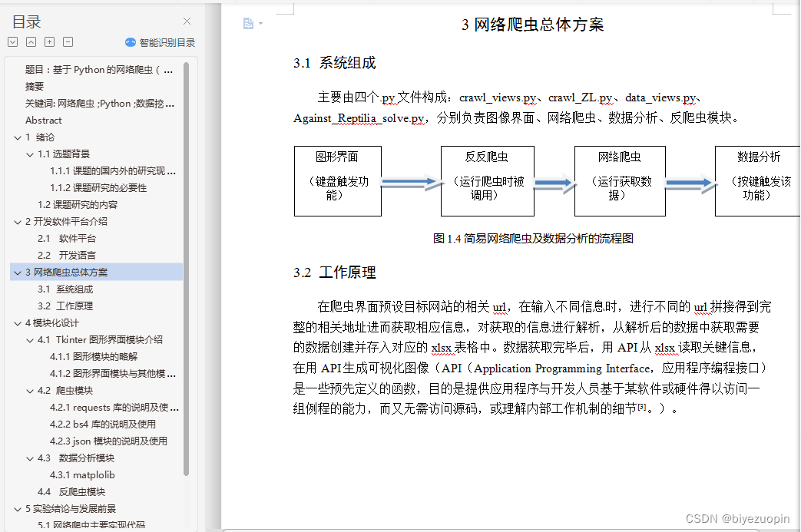The width and height of the screenshot is (801, 532).
Task: Jump to '4.1.2 图形界面模块与其他模' heading
Action: coord(112,373)
